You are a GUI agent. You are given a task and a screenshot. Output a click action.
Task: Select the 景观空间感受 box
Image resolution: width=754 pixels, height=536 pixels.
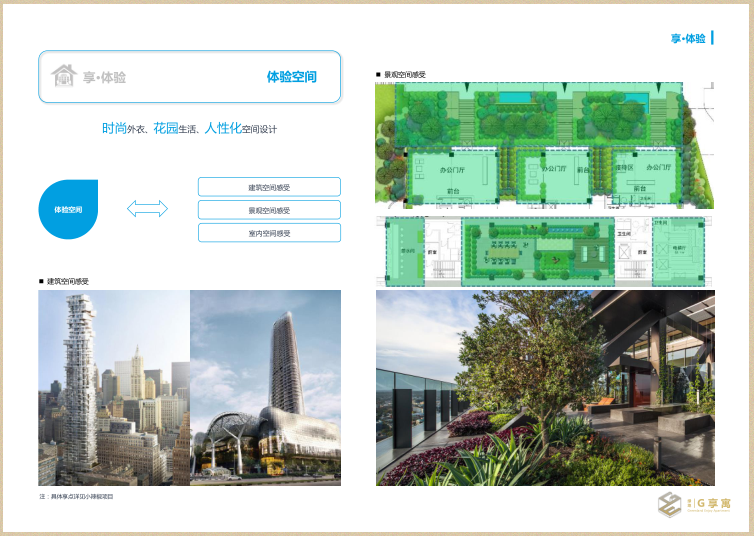pyautogui.click(x=269, y=210)
